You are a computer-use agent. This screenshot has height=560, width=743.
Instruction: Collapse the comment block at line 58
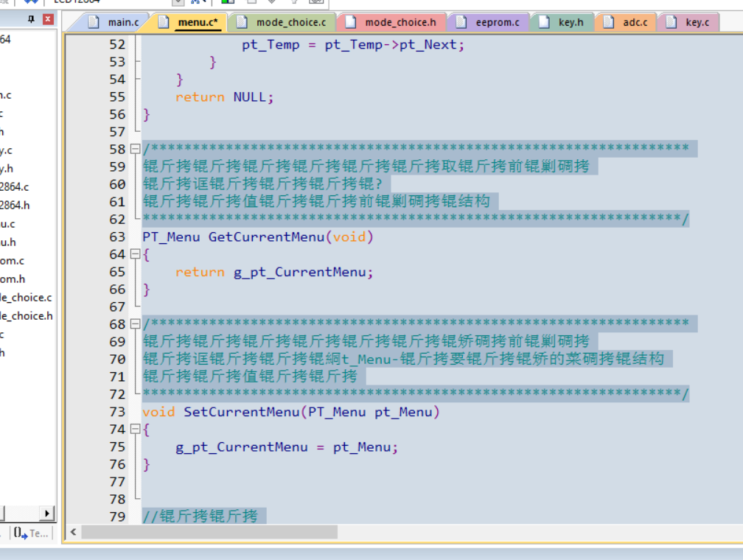[135, 150]
